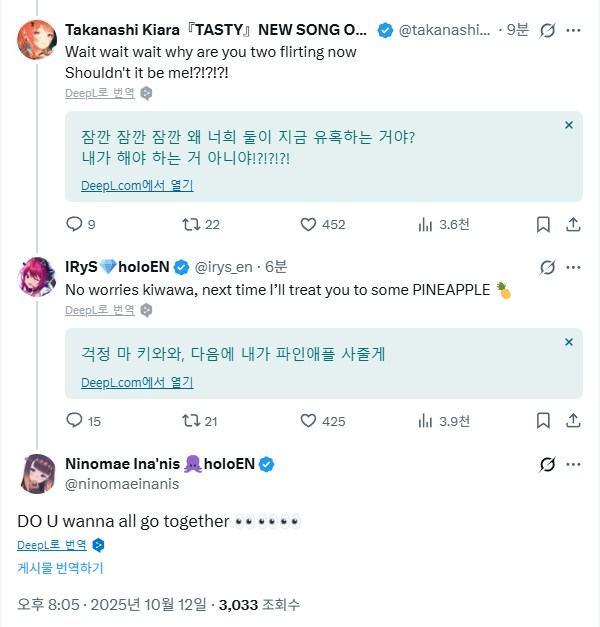
Task: Translate Ina'nis post with 게시물 번역하기
Action: (60, 568)
